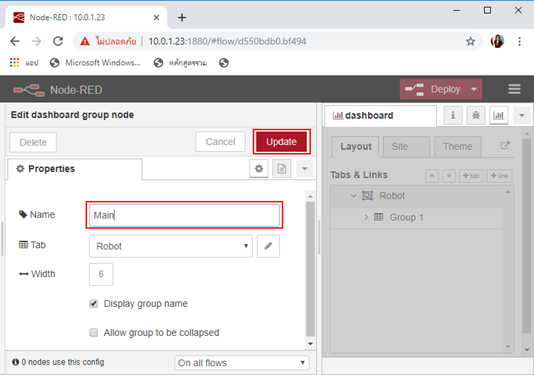Switch to the Theme tab

458,147
